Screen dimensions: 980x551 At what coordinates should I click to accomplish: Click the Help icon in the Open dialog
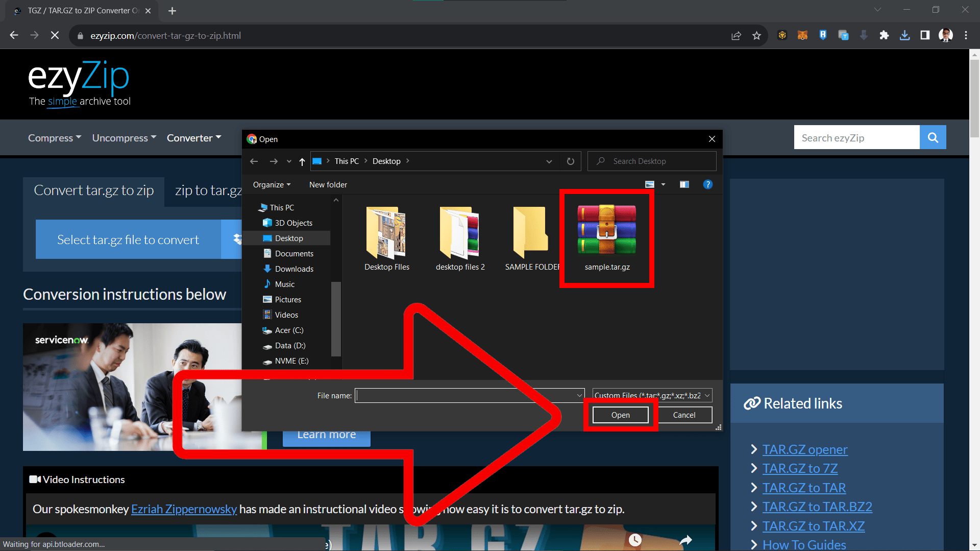(708, 184)
